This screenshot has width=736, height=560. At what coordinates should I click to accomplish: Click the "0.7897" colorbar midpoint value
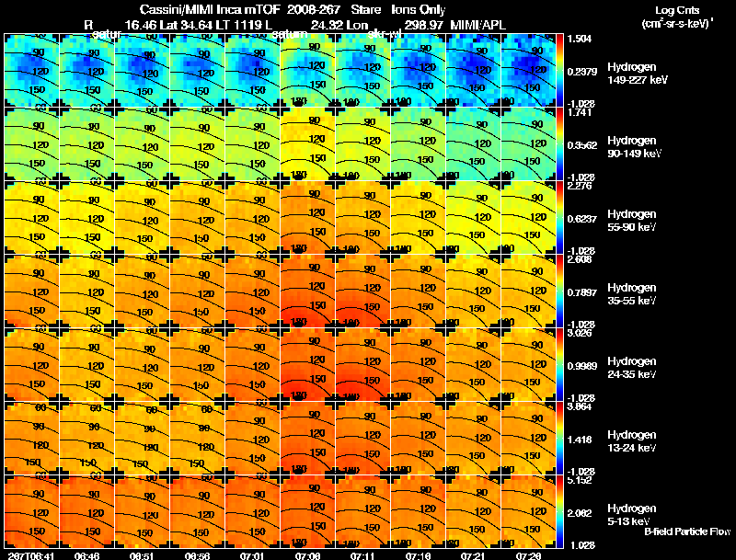click(x=582, y=292)
